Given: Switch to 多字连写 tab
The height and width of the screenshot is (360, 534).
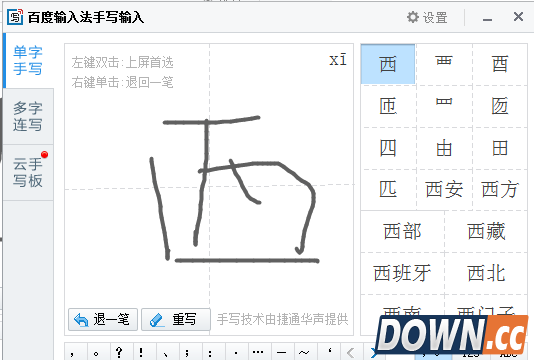Looking at the screenshot, I should point(28,116).
